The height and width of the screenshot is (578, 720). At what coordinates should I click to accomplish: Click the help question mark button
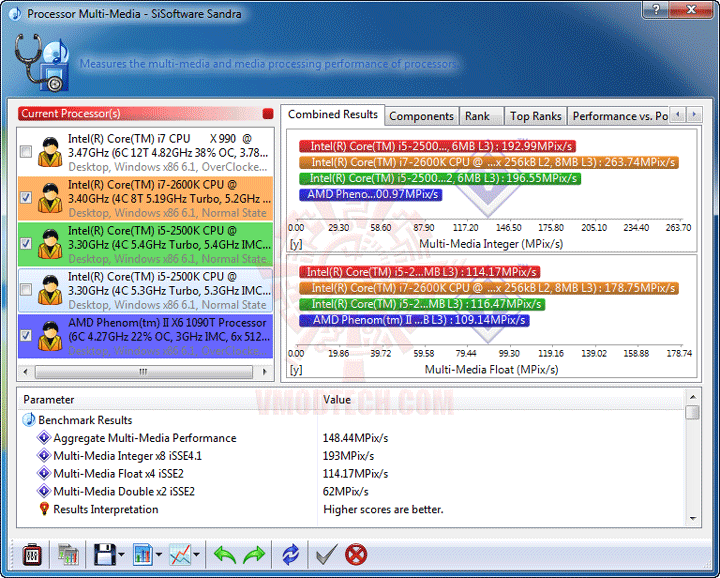click(656, 9)
